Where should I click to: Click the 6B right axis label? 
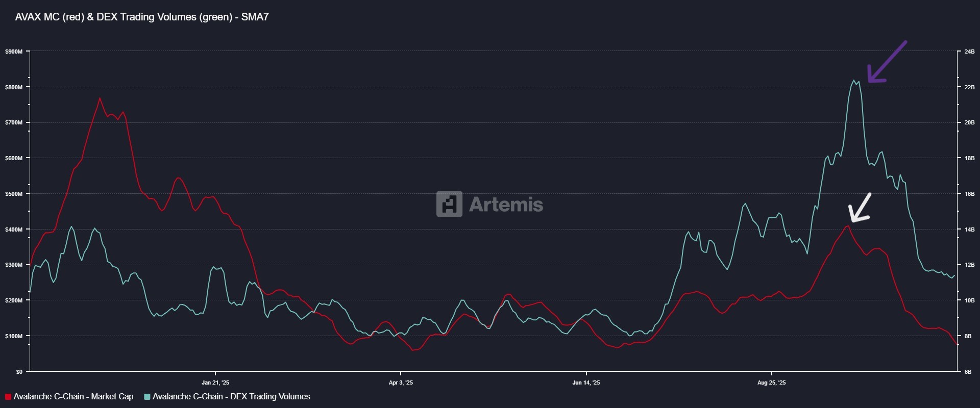[x=968, y=372]
